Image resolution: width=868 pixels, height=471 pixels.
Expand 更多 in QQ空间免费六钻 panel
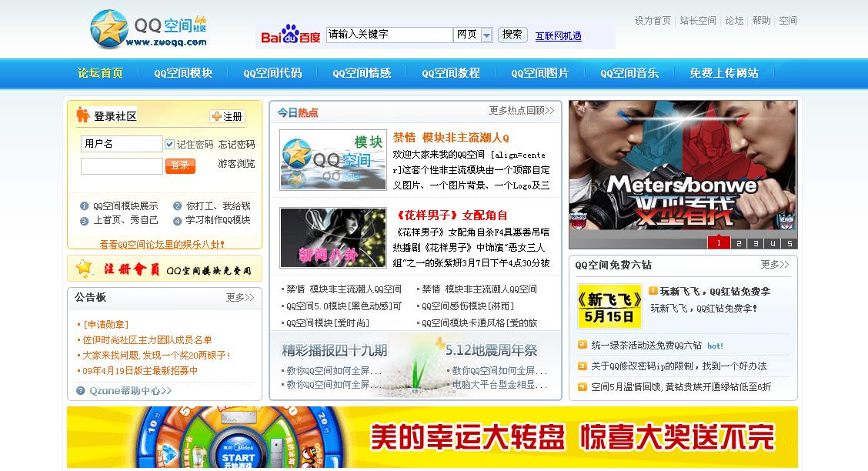[775, 265]
